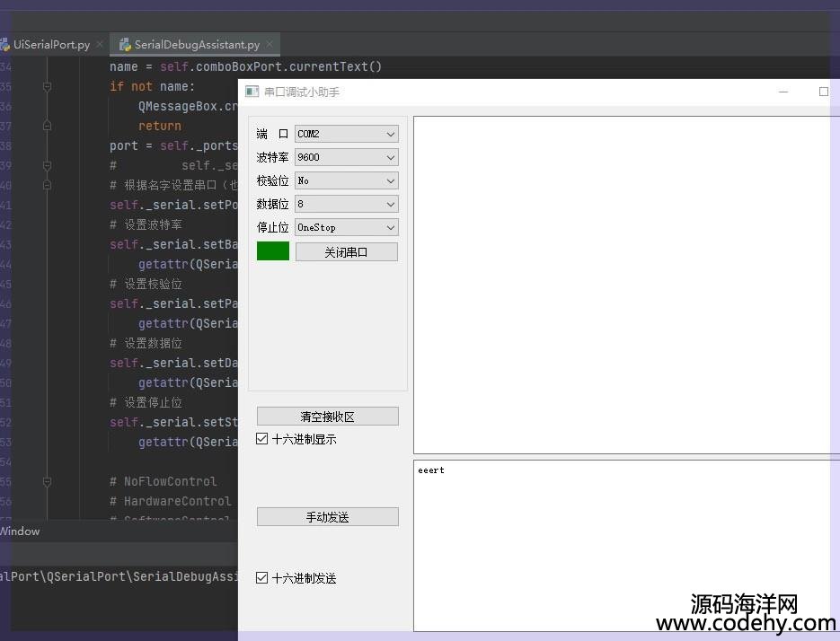Viewport: 840px width, 641px height.
Task: Open the 校验位 No parity dropdown
Action: [x=346, y=180]
